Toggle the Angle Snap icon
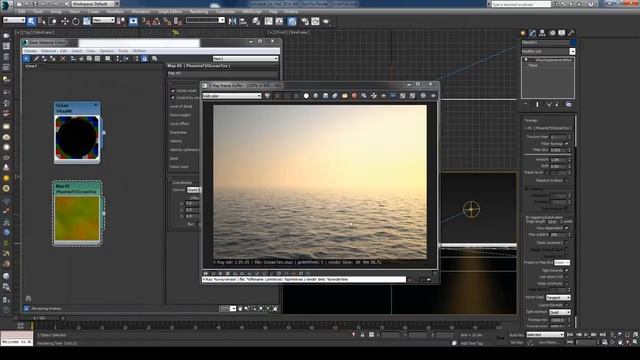Viewport: 640px width, 360px height. tap(156, 21)
